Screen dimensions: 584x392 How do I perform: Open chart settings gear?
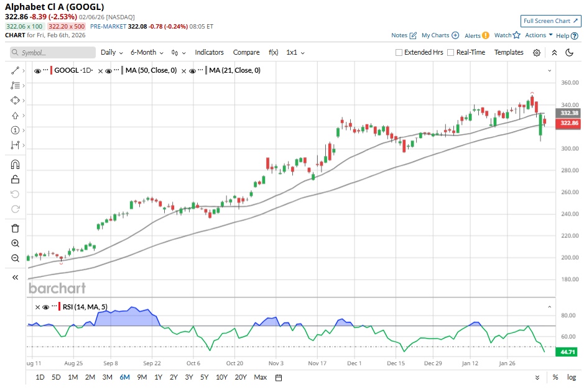point(537,53)
